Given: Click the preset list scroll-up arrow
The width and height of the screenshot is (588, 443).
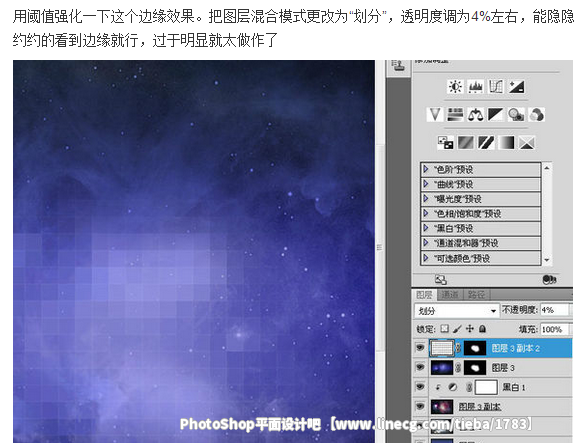Looking at the screenshot, I should 547,168.
